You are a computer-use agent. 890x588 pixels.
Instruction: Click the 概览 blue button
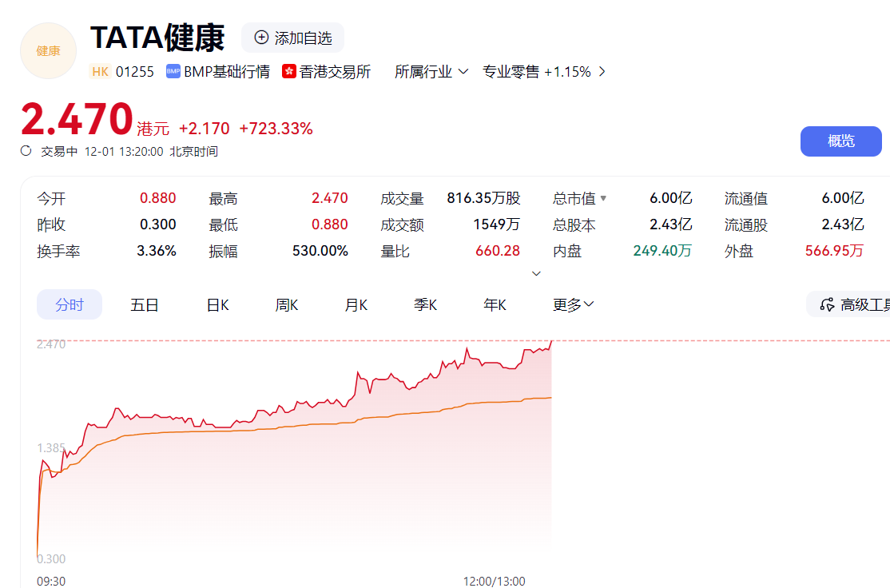841,141
